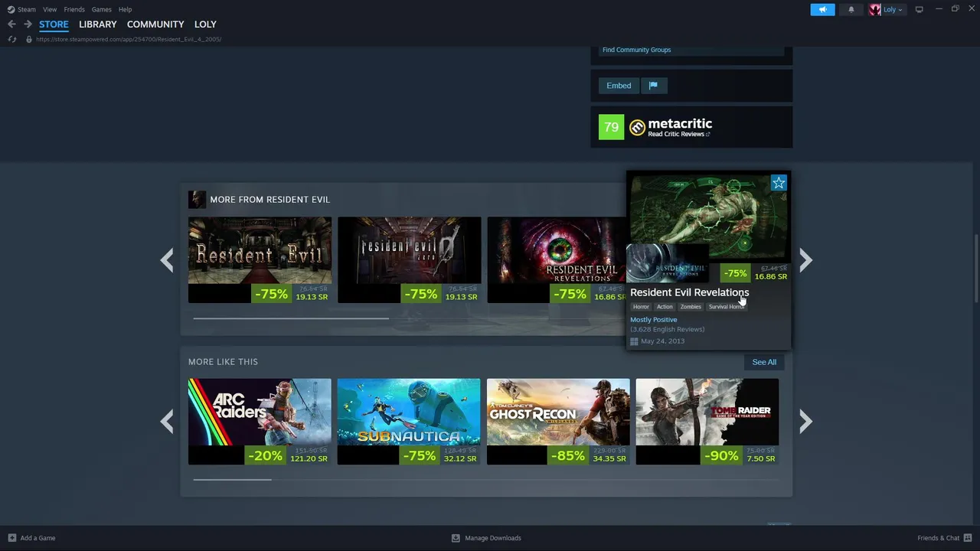Next arrow in More From Resident Evil
Viewport: 980px width, 551px height.
click(x=805, y=260)
